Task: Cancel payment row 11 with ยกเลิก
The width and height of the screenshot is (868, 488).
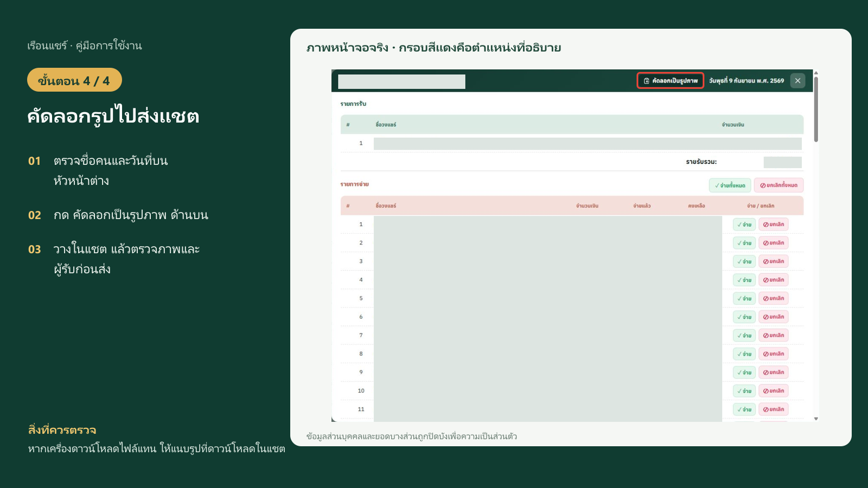Action: (774, 409)
